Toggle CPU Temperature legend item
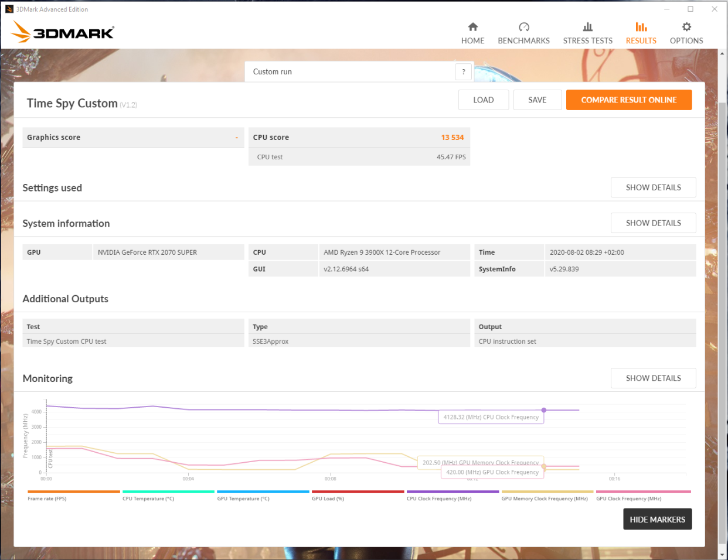This screenshot has height=560, width=728. pyautogui.click(x=168, y=496)
